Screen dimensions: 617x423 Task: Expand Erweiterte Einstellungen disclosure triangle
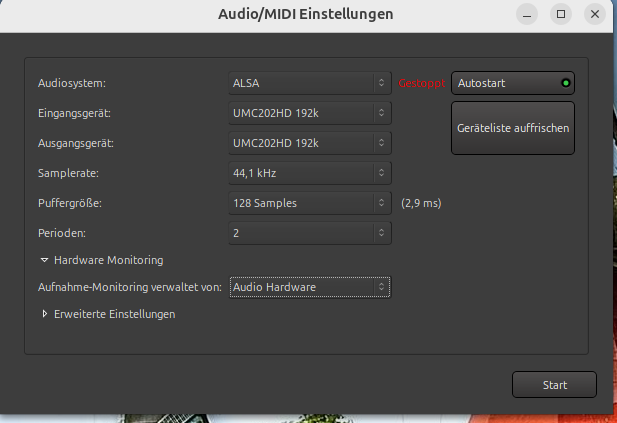pyautogui.click(x=44, y=314)
